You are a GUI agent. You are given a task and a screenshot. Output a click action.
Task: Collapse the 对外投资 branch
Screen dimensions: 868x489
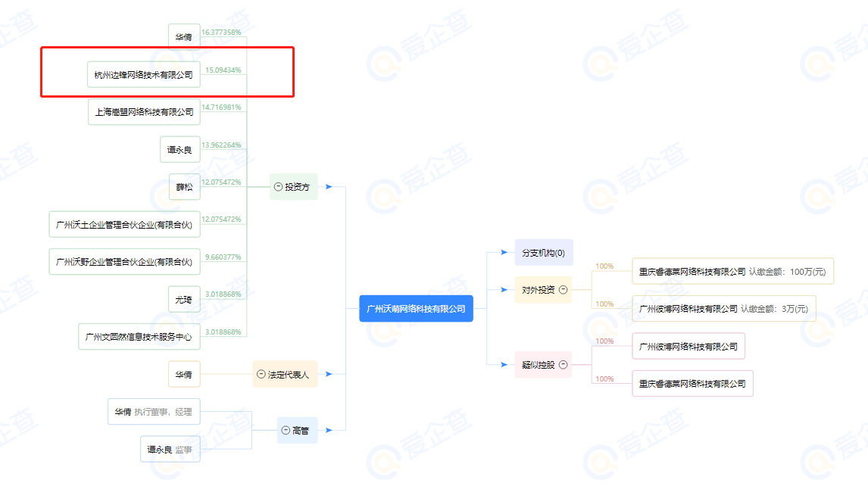pyautogui.click(x=563, y=290)
